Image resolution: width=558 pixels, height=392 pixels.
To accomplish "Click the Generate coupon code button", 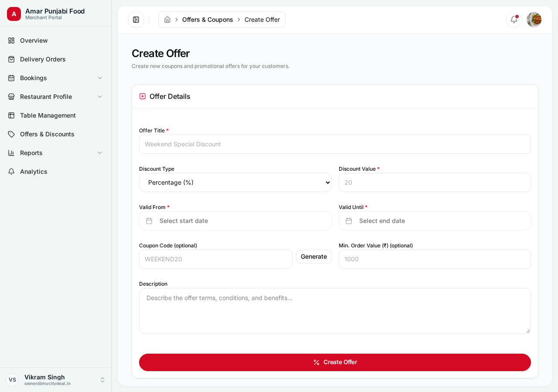I will point(314,257).
